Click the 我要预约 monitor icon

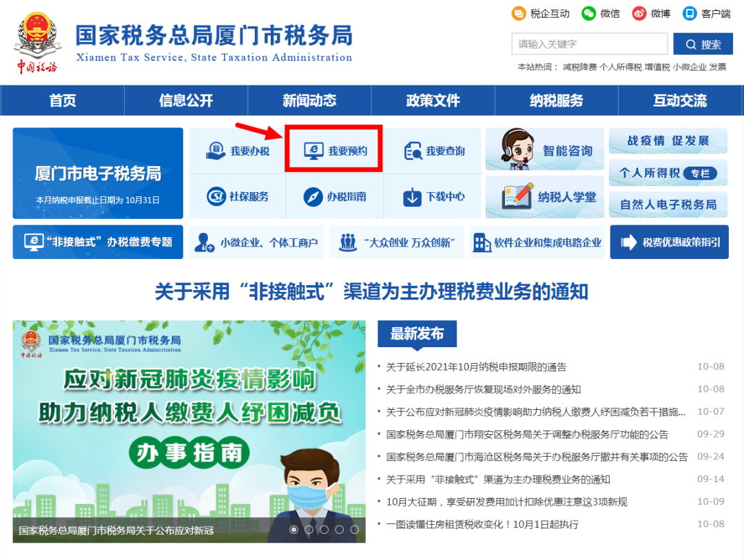coord(313,150)
